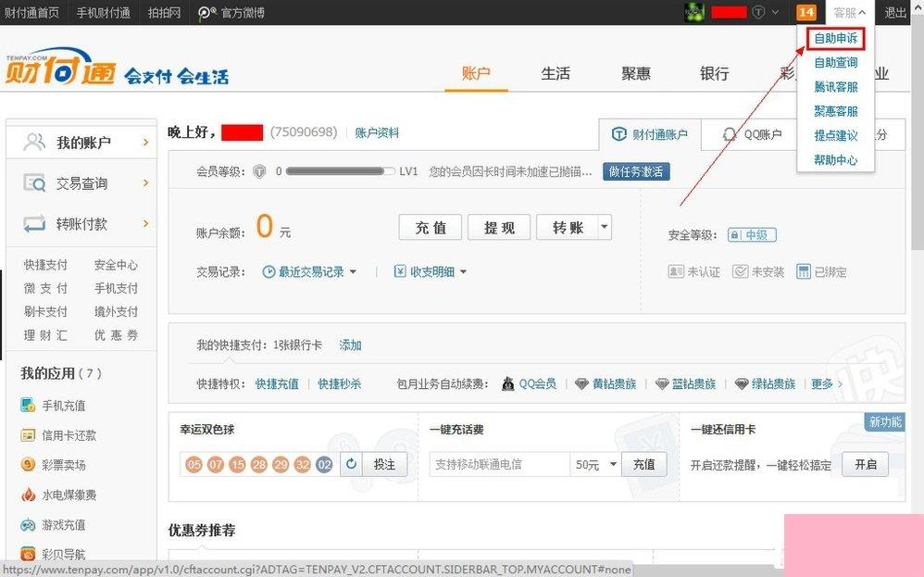This screenshot has width=924, height=577.
Task: Expand the username dropdown arrow in top bar
Action: [x=775, y=12]
